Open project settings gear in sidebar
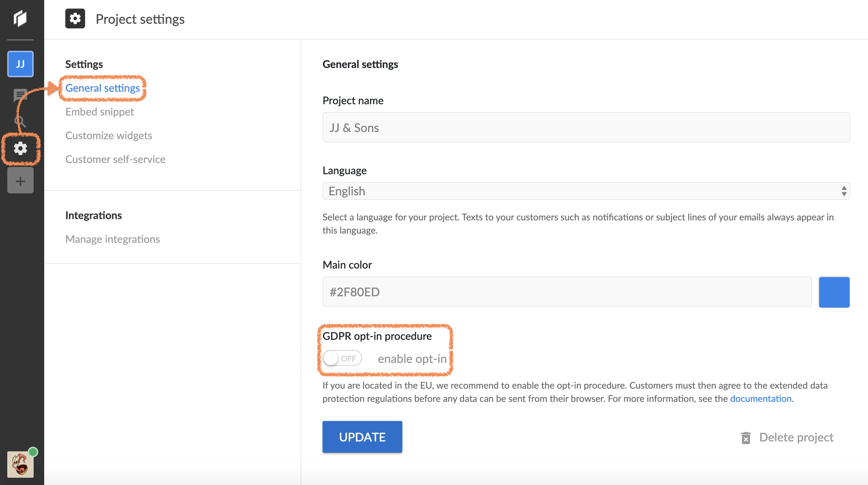The width and height of the screenshot is (868, 485). (20, 149)
